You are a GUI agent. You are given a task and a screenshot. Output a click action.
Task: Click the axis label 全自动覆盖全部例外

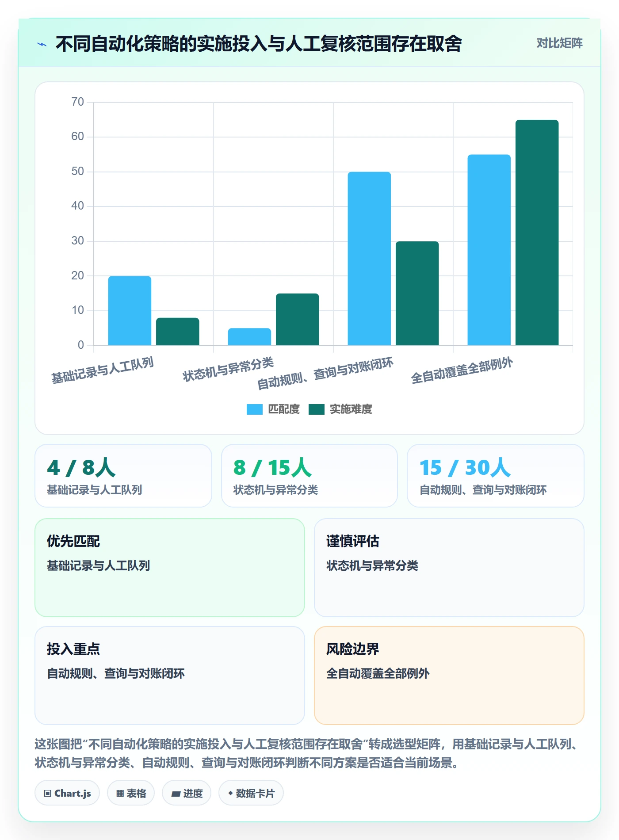pyautogui.click(x=462, y=370)
